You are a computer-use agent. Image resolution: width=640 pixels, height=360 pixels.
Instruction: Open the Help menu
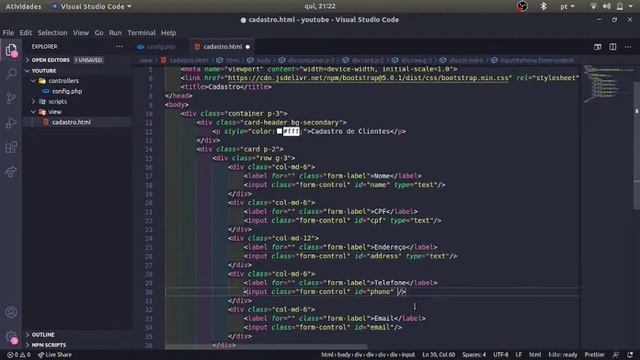click(168, 33)
